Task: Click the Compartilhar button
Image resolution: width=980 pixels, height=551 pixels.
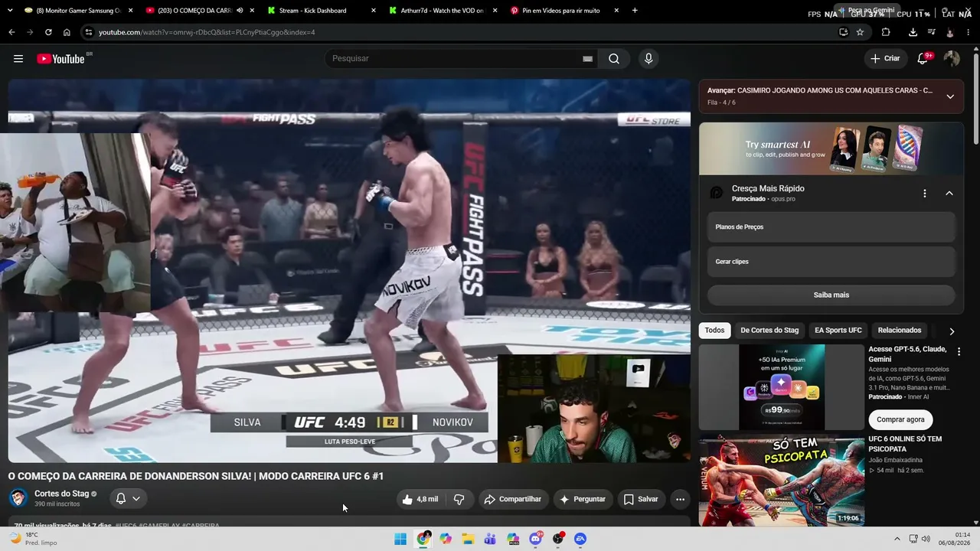Action: click(512, 499)
